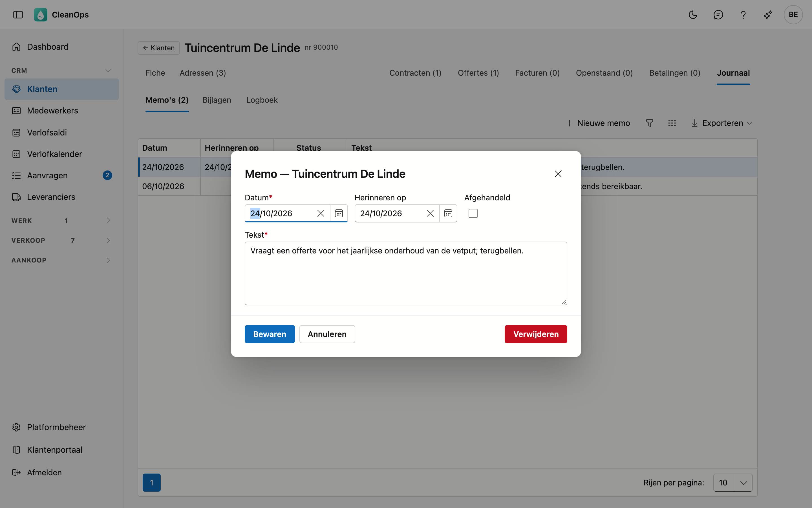Click the Bewaren button
The width and height of the screenshot is (812, 508).
[270, 334]
